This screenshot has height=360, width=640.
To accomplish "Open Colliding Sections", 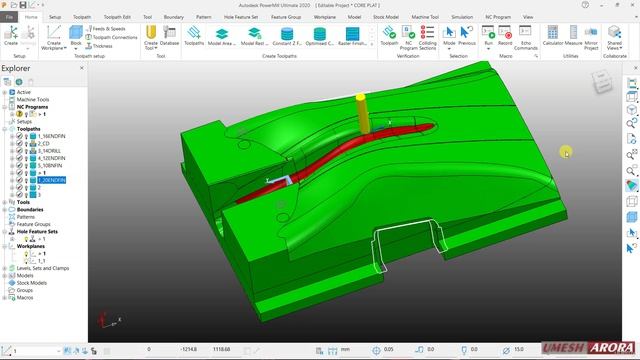I will [427, 37].
